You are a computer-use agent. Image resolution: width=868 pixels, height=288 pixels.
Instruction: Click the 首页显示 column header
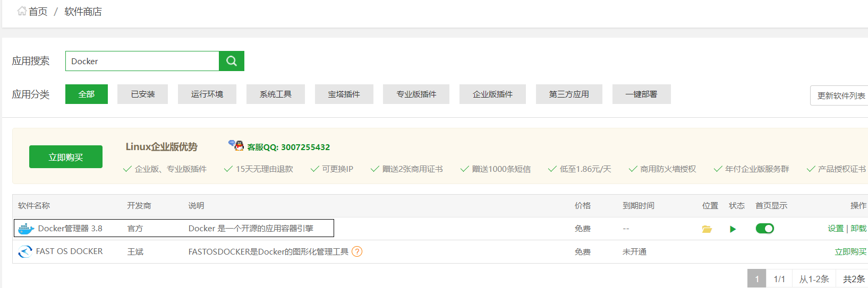pyautogui.click(x=771, y=206)
